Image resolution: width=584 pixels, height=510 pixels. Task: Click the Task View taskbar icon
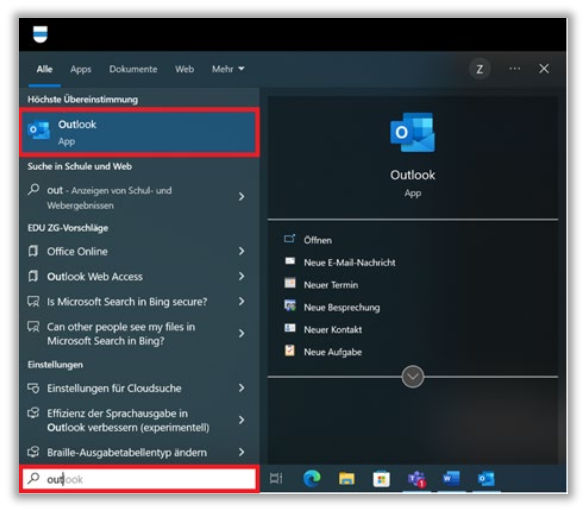click(276, 478)
